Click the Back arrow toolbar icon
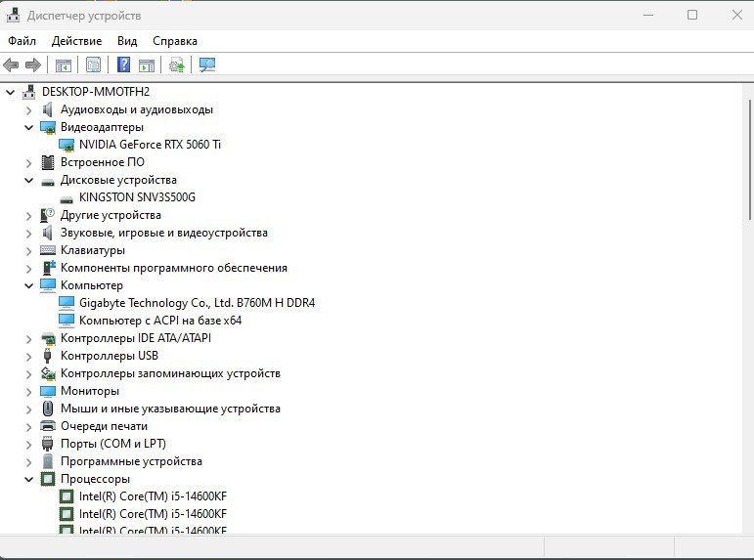 (11, 65)
